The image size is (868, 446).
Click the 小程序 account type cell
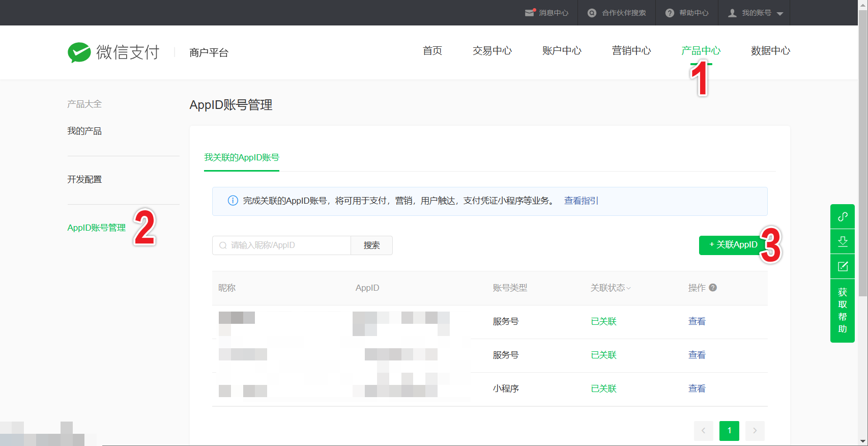tap(506, 388)
